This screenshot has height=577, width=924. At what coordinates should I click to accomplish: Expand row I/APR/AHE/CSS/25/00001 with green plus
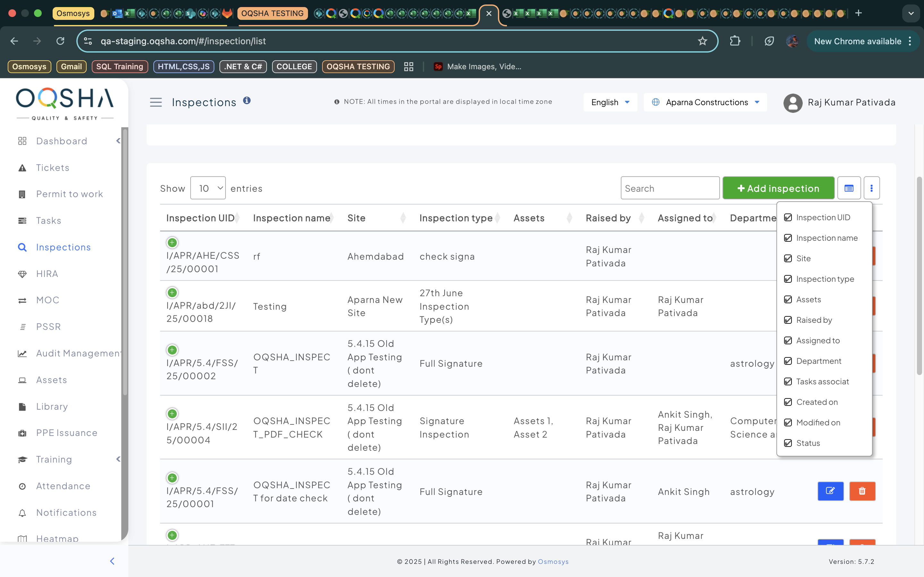tap(172, 242)
